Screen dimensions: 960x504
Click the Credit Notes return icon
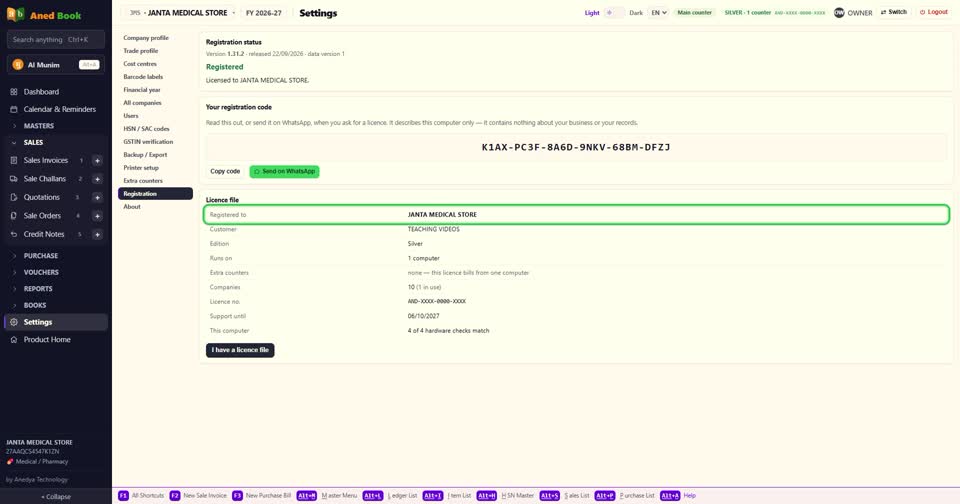tap(14, 234)
